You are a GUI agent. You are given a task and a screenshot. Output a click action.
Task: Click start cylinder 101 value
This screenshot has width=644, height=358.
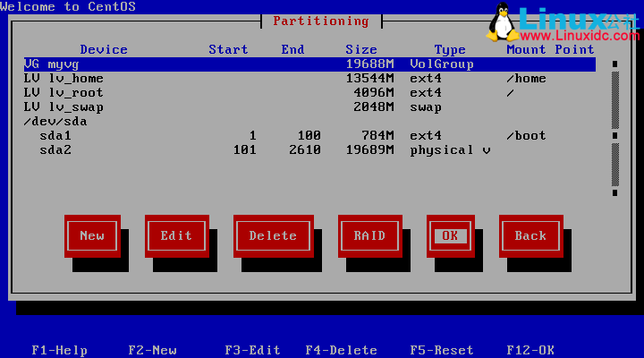[x=245, y=150]
